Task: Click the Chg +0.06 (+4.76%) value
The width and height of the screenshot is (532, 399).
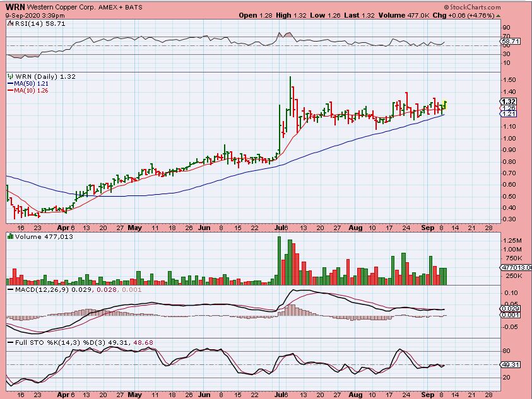Action: click(463, 15)
